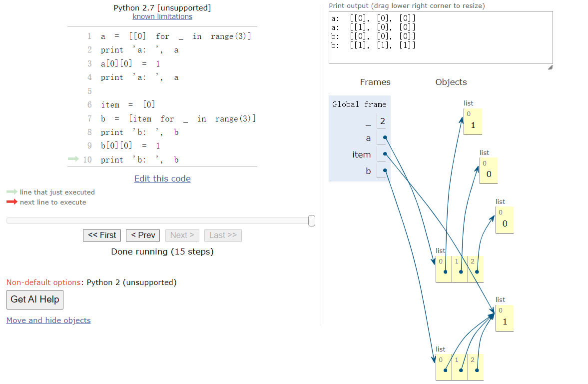Open the Edit this code link
Viewport: 588px width, 384px height.
pos(162,178)
